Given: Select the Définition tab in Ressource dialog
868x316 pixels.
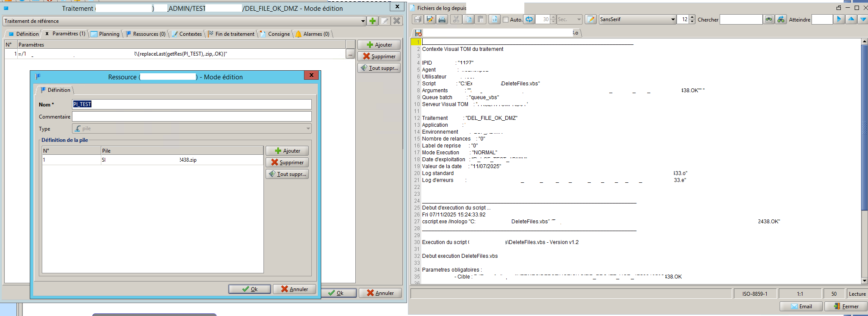Looking at the screenshot, I should pyautogui.click(x=55, y=90).
